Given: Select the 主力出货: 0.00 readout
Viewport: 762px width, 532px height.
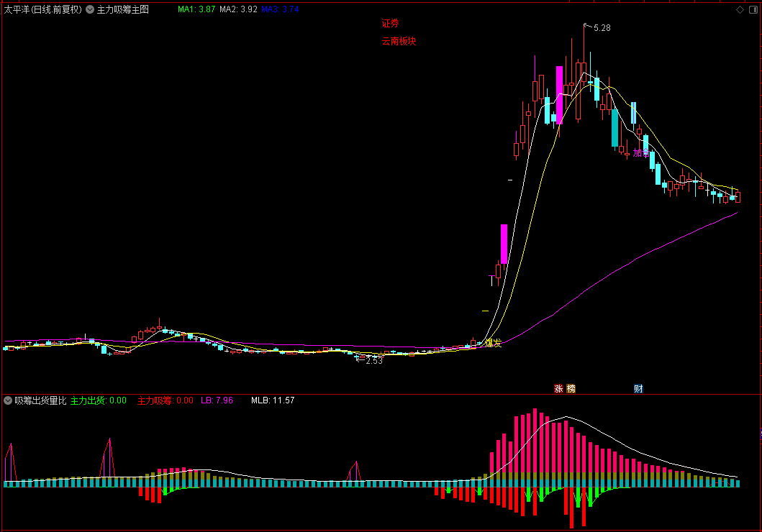Looking at the screenshot, I should 99,400.
